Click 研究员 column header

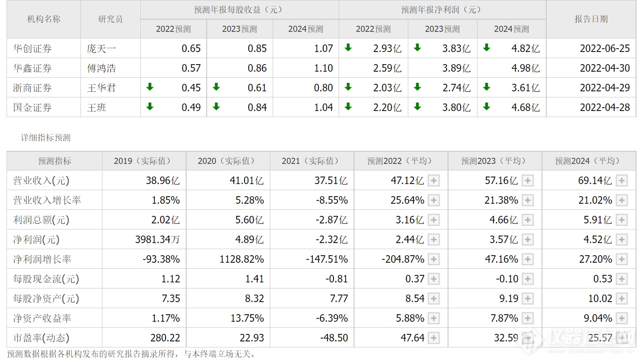[x=111, y=19]
